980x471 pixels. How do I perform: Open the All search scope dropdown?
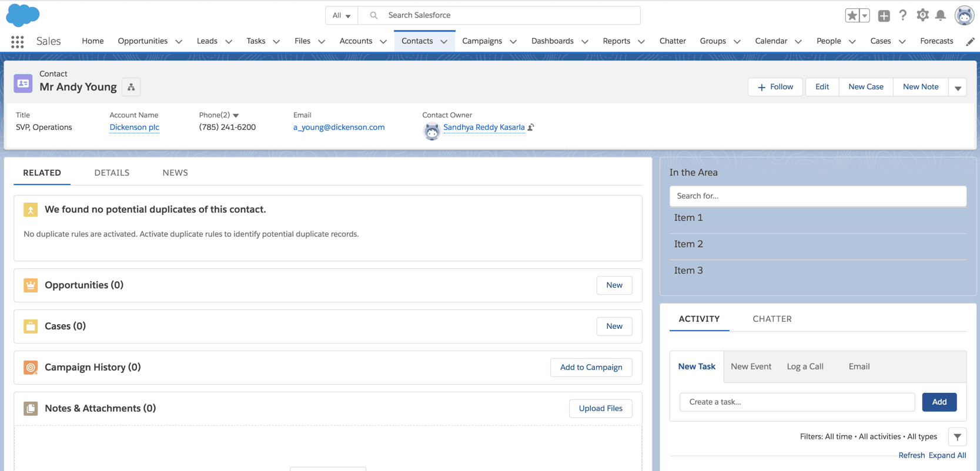342,15
